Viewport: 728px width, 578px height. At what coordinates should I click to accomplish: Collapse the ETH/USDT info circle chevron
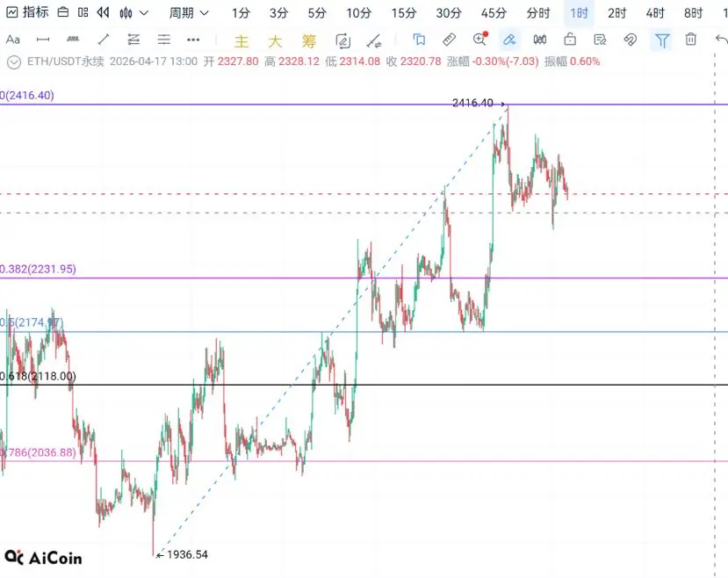tap(14, 61)
